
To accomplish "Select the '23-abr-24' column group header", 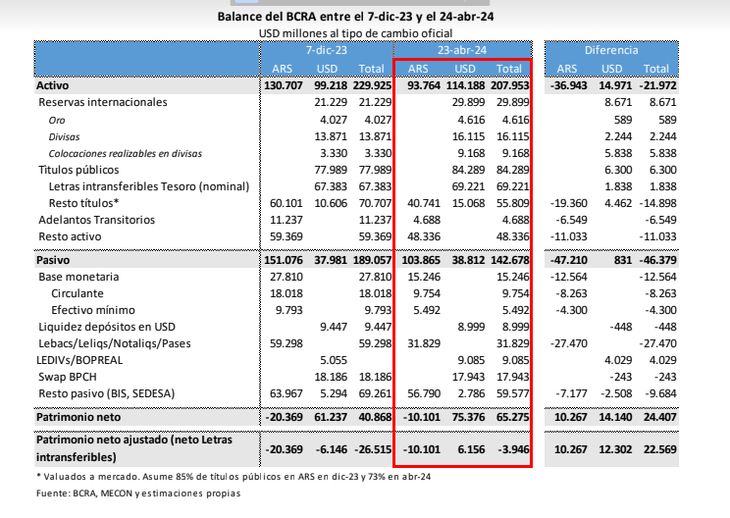I will tap(464, 49).
